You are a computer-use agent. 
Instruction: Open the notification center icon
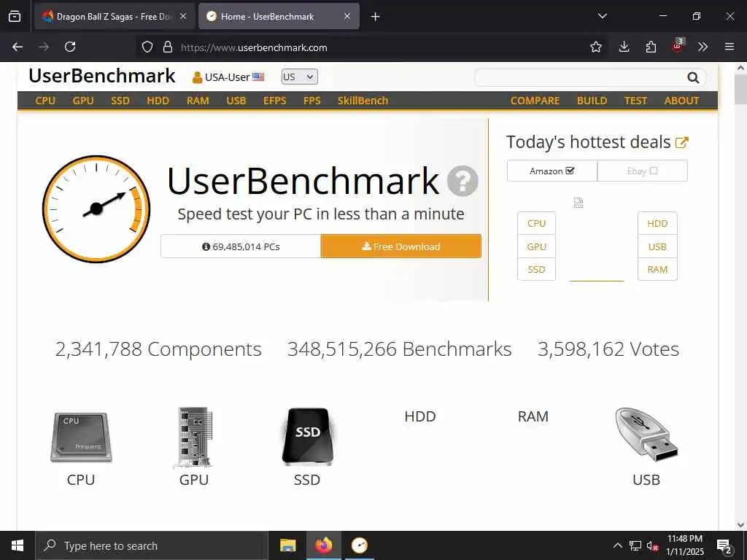click(724, 545)
